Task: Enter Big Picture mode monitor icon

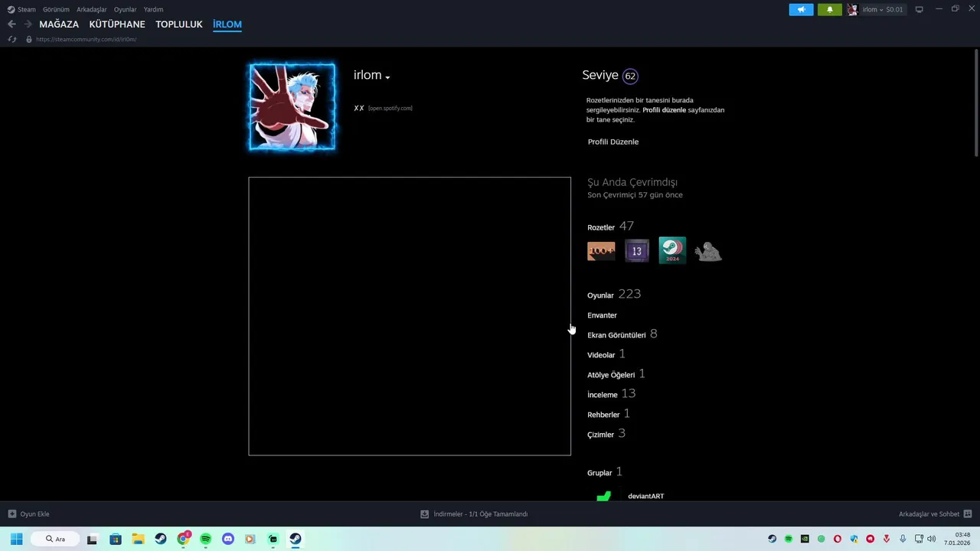Action: (919, 9)
